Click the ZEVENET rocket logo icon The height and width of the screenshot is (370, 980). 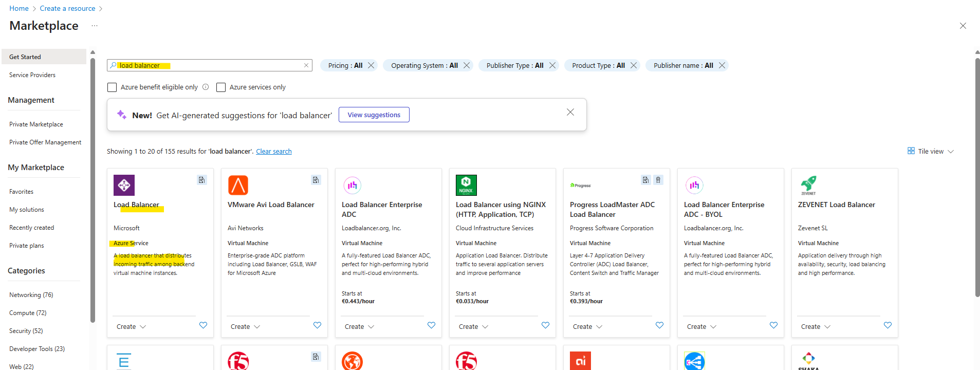[x=808, y=185]
